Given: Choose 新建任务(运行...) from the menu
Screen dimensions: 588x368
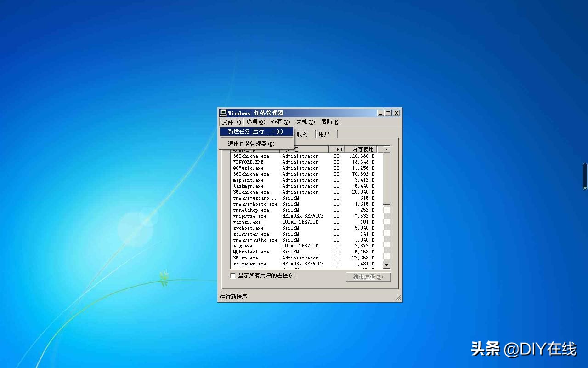Looking at the screenshot, I should (x=255, y=132).
